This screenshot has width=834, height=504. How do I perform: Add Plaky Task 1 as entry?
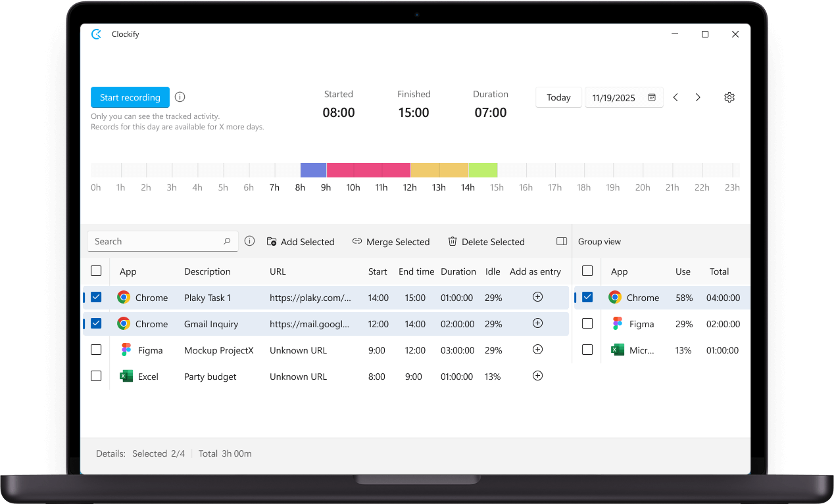[x=537, y=297]
